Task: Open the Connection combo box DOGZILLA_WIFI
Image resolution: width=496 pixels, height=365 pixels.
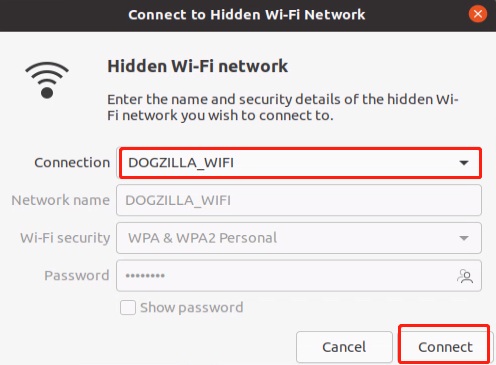Action: coord(301,163)
